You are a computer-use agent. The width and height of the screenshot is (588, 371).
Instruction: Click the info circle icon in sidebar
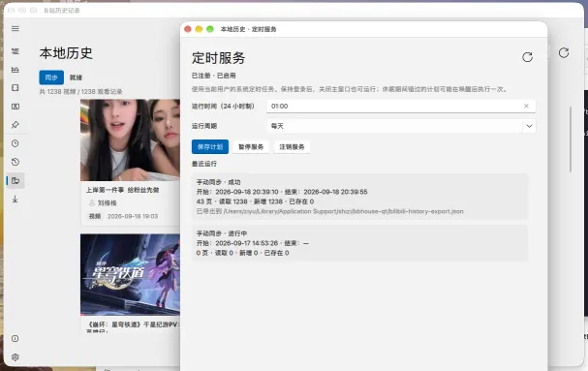click(15, 339)
